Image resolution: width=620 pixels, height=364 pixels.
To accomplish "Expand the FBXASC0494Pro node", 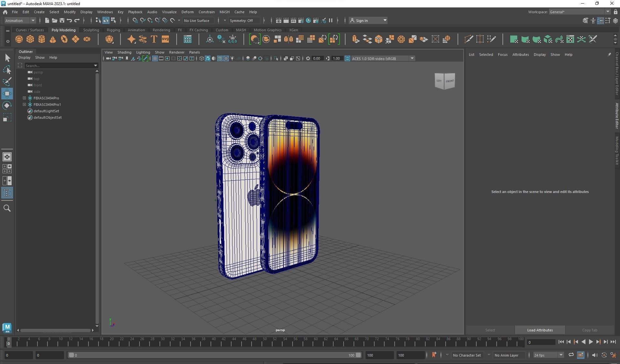I will [x=24, y=98].
